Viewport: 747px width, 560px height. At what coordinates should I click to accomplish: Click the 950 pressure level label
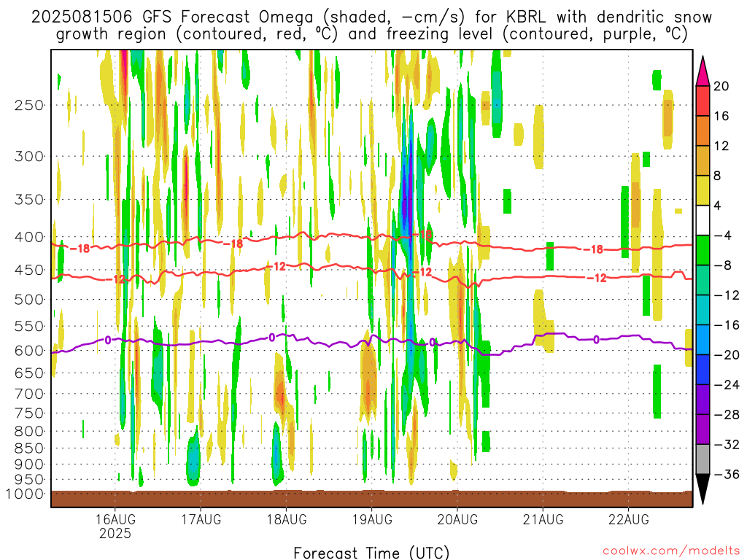tap(29, 480)
